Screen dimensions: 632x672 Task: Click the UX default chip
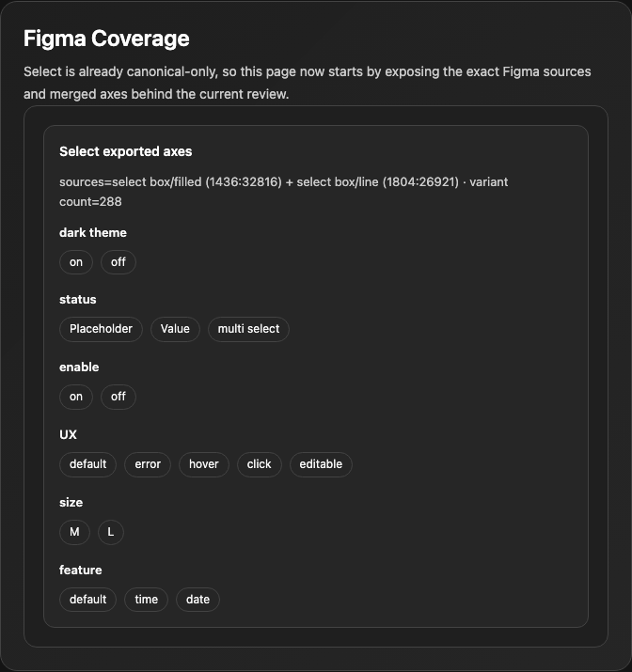(x=87, y=464)
